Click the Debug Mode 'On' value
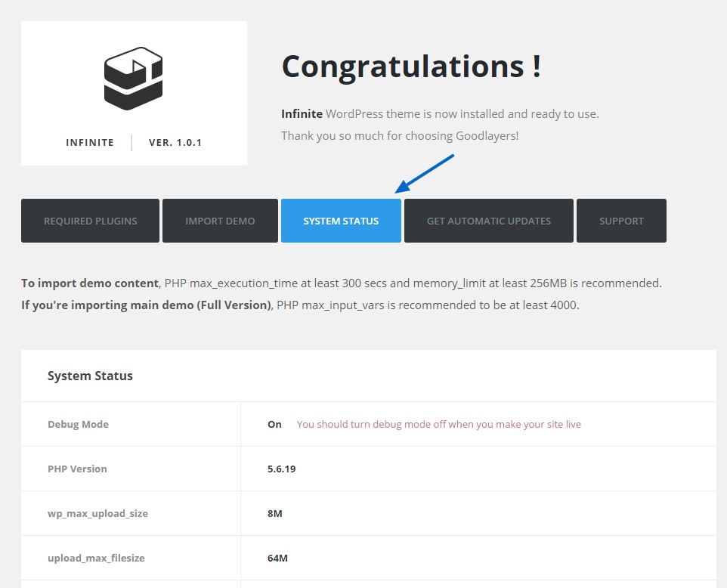Image resolution: width=727 pixels, height=588 pixels. (274, 424)
